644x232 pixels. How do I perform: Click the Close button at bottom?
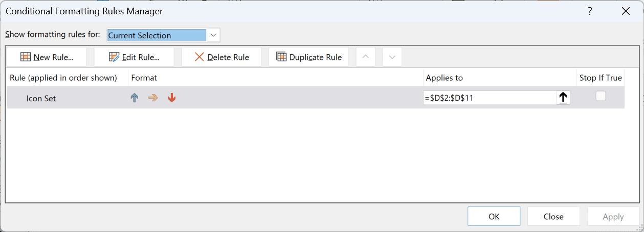pos(553,216)
